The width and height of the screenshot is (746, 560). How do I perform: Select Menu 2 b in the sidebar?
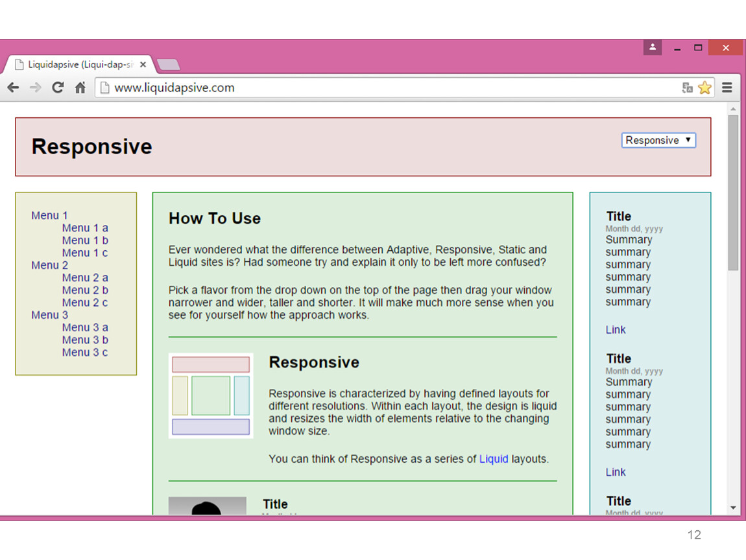[x=85, y=290]
